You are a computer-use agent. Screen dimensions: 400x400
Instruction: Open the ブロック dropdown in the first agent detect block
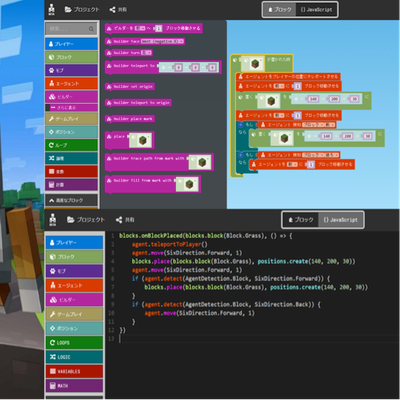(x=313, y=125)
